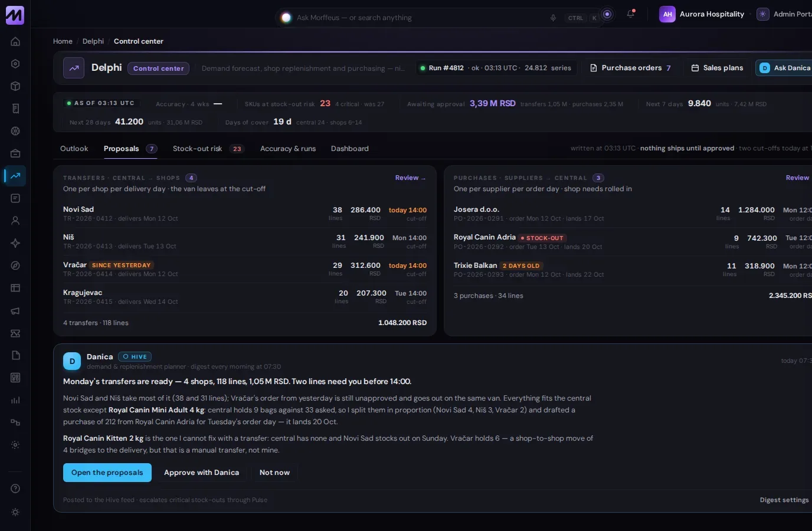Open the notifications bell
This screenshot has width=812, height=531.
630,14
